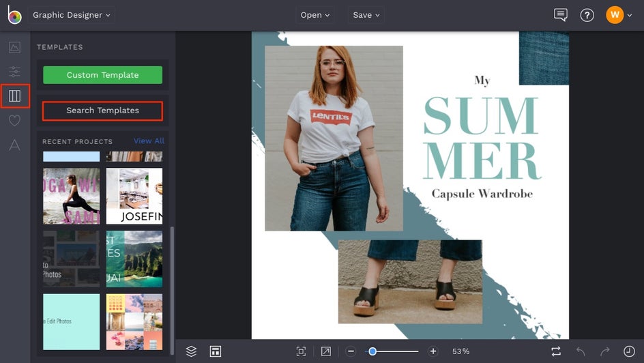Open the feedback chat icon
Screen dimensions: 644x363
pyautogui.click(x=561, y=15)
